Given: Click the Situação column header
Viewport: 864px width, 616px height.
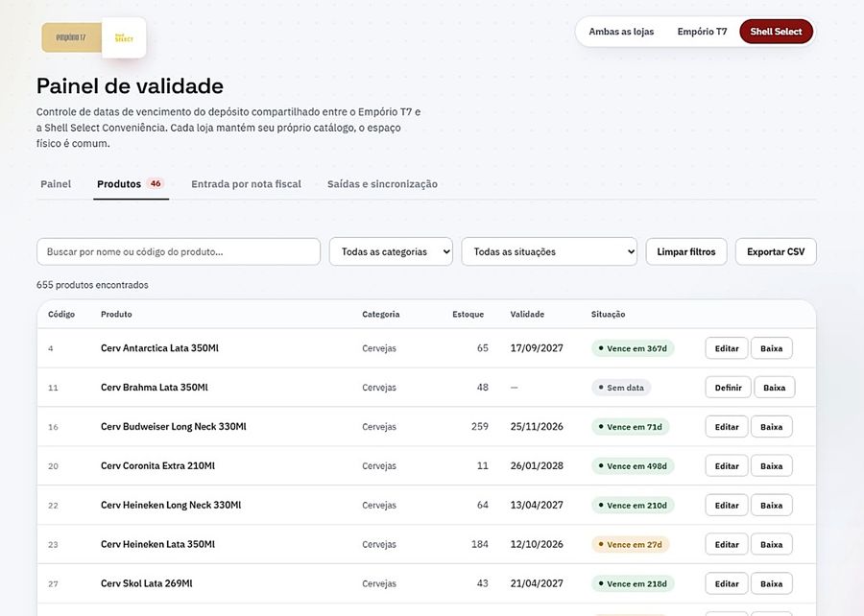Looking at the screenshot, I should (x=608, y=314).
